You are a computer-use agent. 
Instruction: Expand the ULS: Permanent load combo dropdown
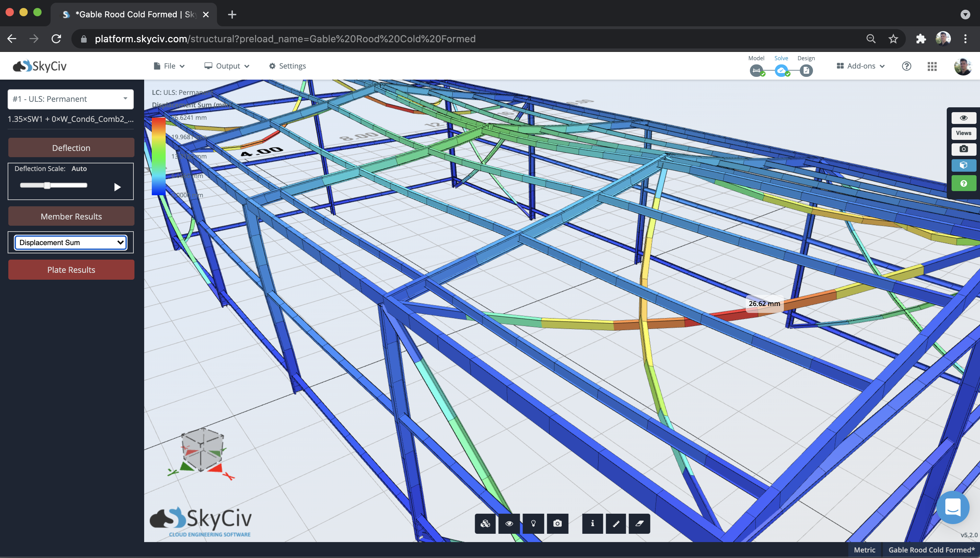tap(71, 99)
